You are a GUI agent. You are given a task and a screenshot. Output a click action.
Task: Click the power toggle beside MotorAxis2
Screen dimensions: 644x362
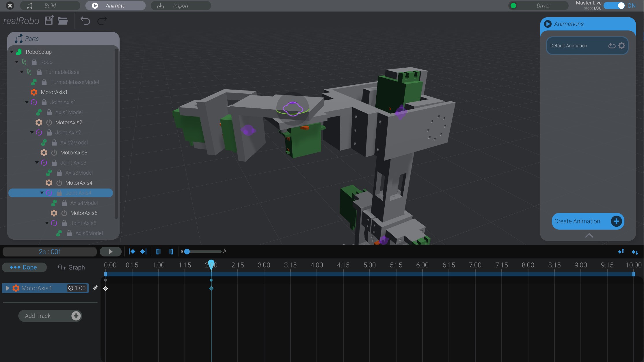(x=49, y=122)
